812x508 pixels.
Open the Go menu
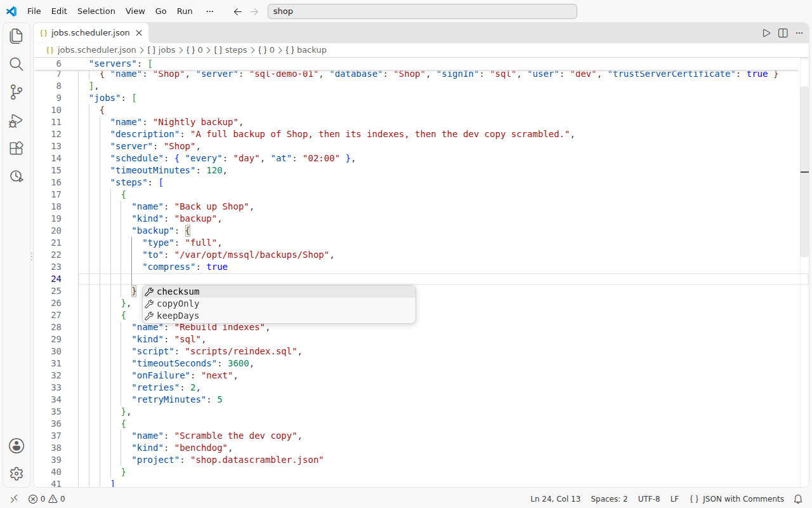(161, 11)
